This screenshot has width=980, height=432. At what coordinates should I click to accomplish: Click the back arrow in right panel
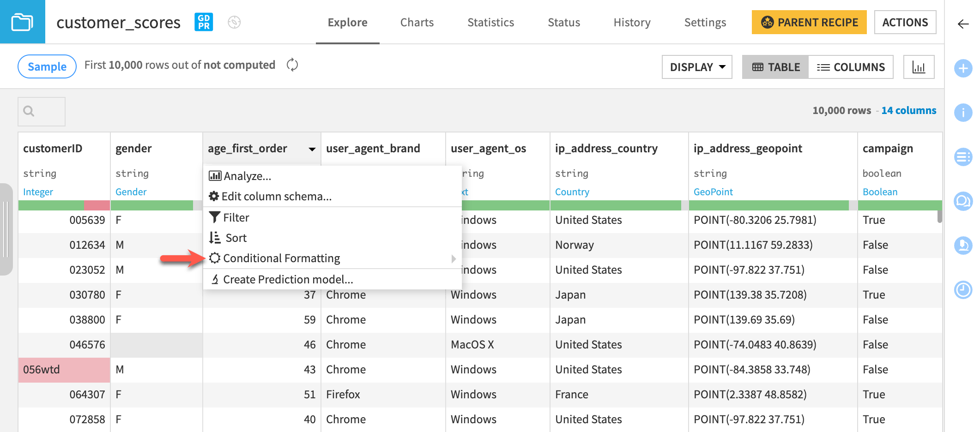click(x=963, y=24)
